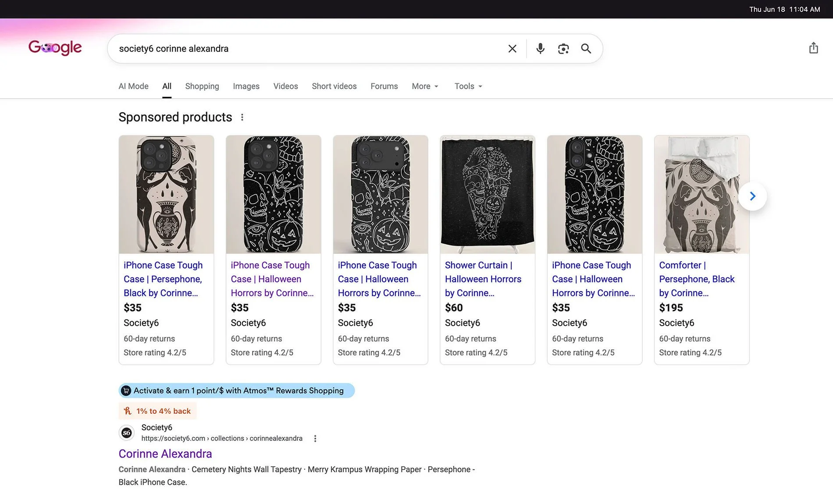Screen dimensions: 833x504
Task: Open three-dot menu beside Society6 result URL
Action: pos(315,438)
